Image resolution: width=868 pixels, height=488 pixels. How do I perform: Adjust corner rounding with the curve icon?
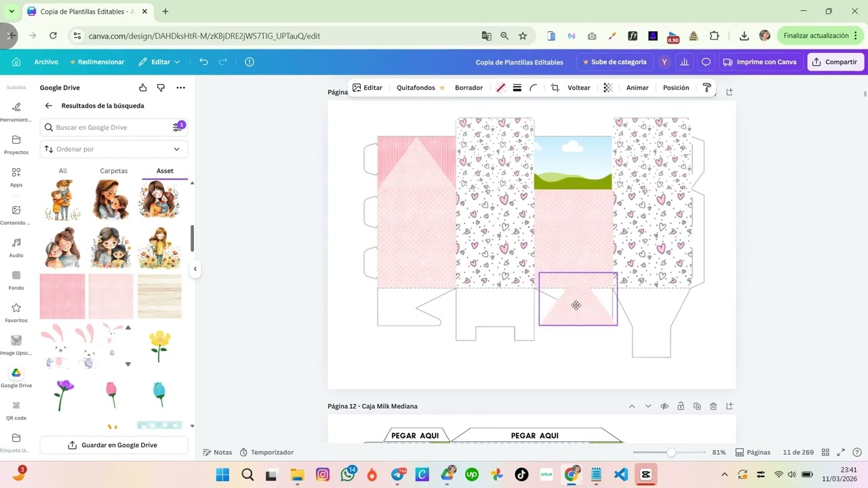[534, 87]
